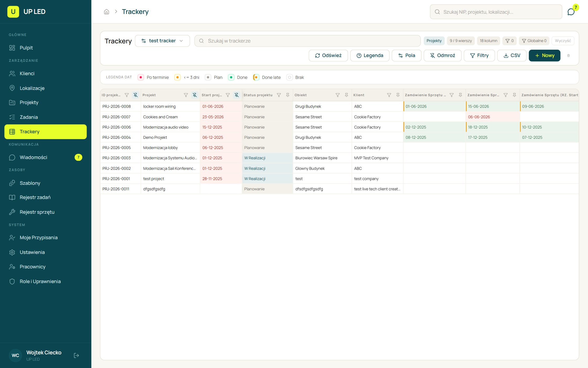Open the Klient column filter icon
Image resolution: width=588 pixels, height=368 pixels.
point(389,95)
